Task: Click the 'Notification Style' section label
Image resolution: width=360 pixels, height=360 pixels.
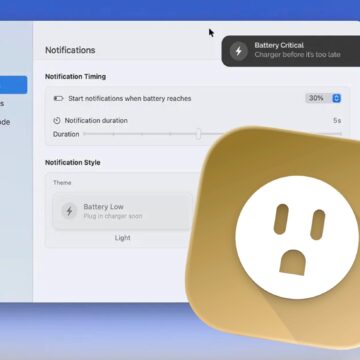Action: [x=73, y=162]
